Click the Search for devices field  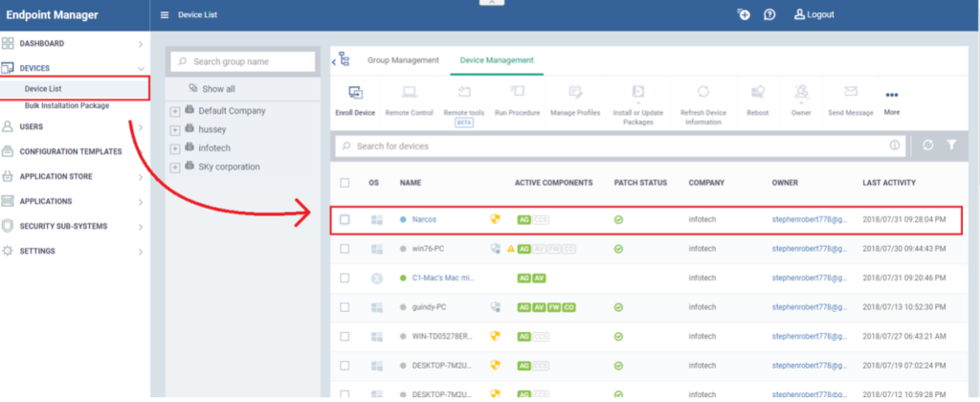pyautogui.click(x=621, y=145)
